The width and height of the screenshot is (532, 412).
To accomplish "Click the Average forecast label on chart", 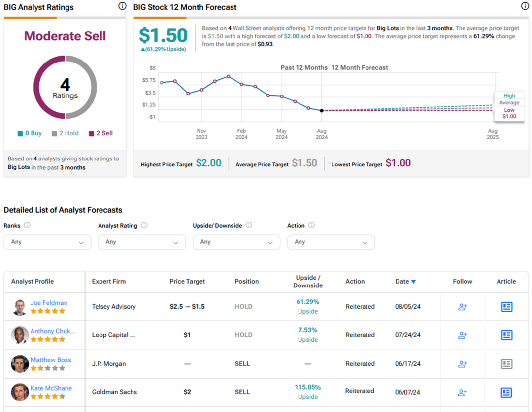I will pos(509,103).
